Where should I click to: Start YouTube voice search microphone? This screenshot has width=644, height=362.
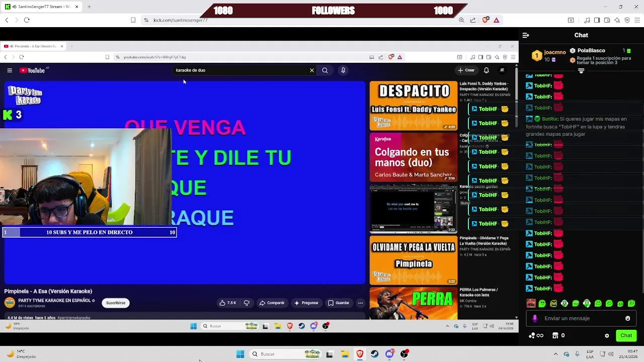tap(343, 70)
